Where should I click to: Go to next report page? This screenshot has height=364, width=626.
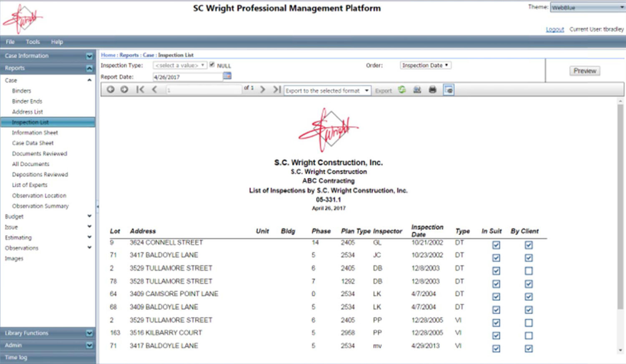263,89
